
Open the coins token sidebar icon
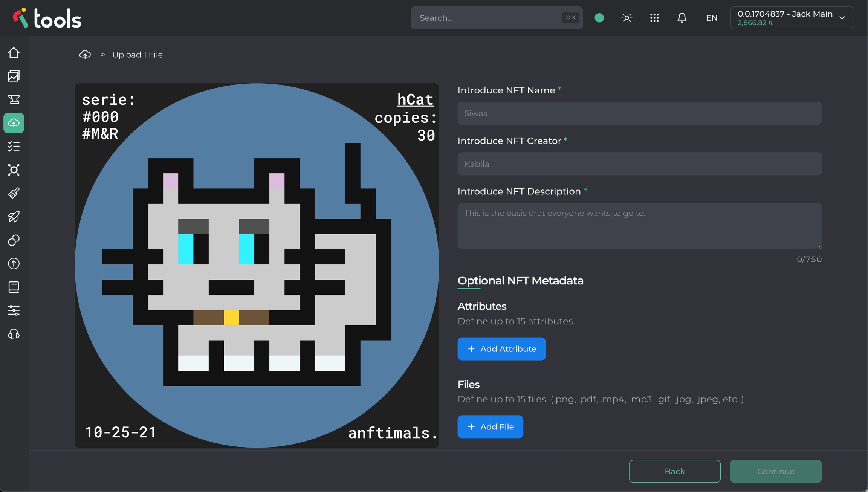[14, 240]
